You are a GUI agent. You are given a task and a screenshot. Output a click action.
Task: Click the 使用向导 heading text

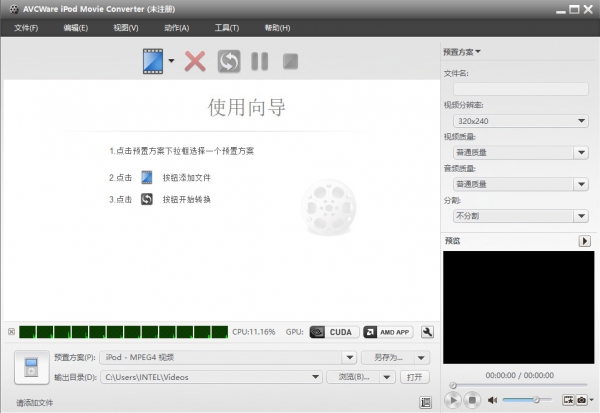pyautogui.click(x=246, y=107)
